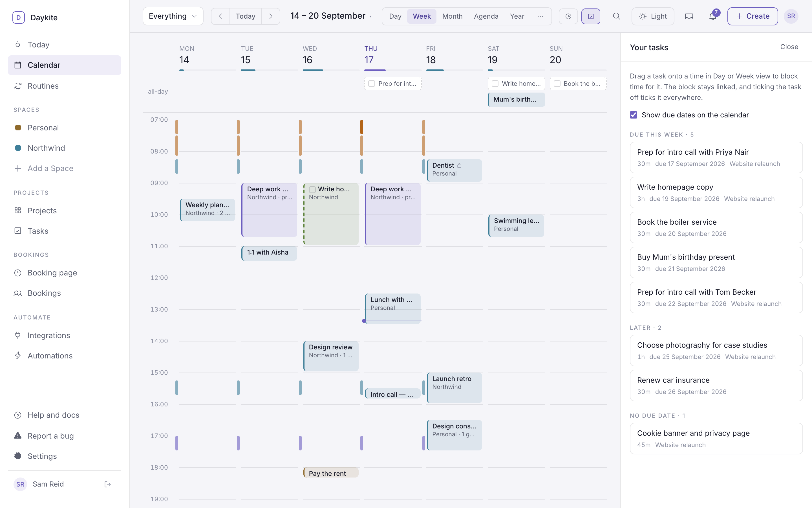Switch to Week view
Screen dimensions: 812x508
coord(422,16)
